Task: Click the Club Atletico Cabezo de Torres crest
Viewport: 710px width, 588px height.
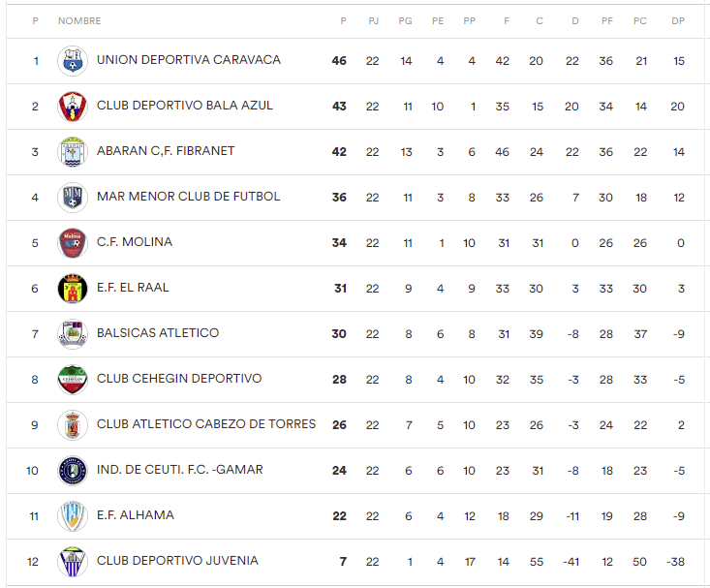Action: pyautogui.click(x=73, y=425)
